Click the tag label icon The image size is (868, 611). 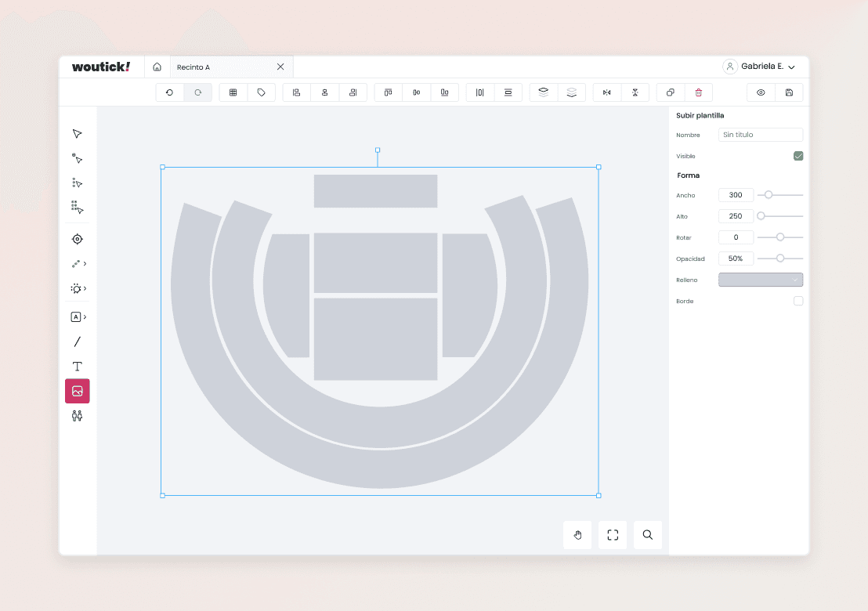(x=262, y=92)
